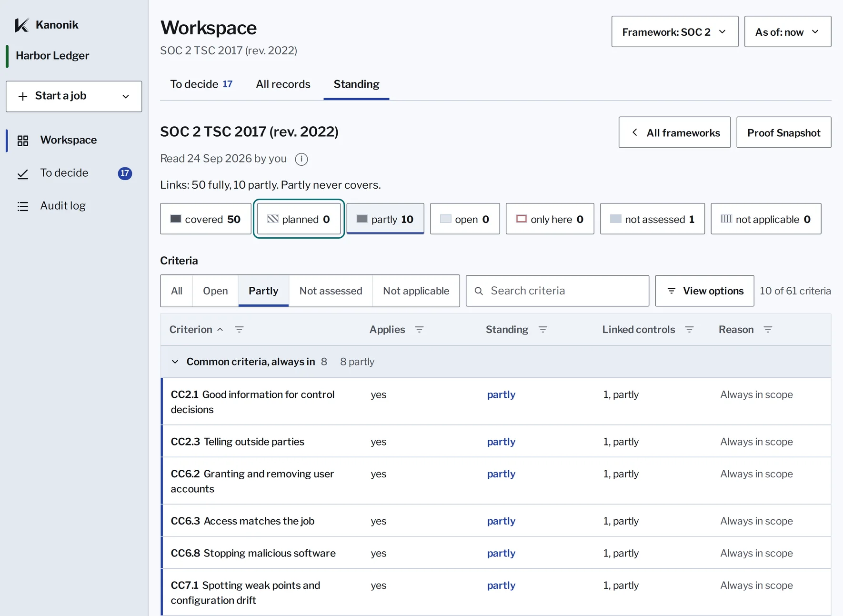Screen dimensions: 843x616
Task: Expand the Start a job dropdown
Action: tap(74, 96)
